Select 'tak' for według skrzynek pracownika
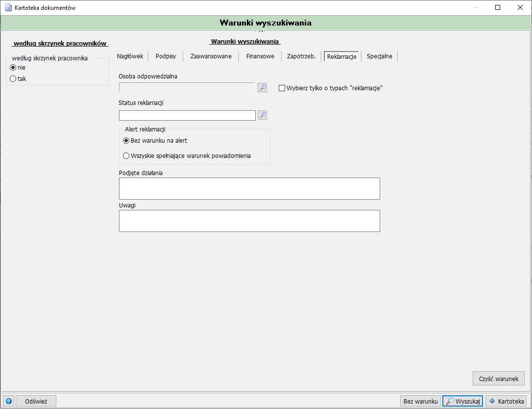The image size is (532, 409). click(13, 79)
